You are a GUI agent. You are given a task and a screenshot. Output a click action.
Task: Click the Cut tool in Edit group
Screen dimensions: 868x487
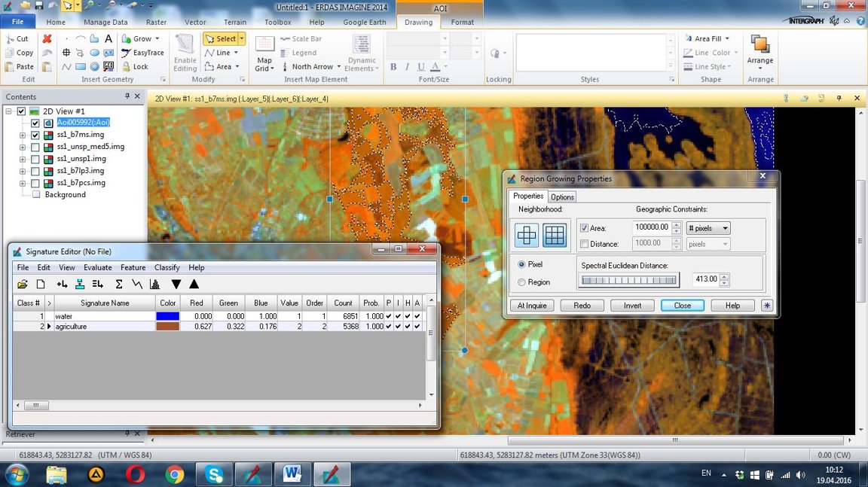point(17,38)
